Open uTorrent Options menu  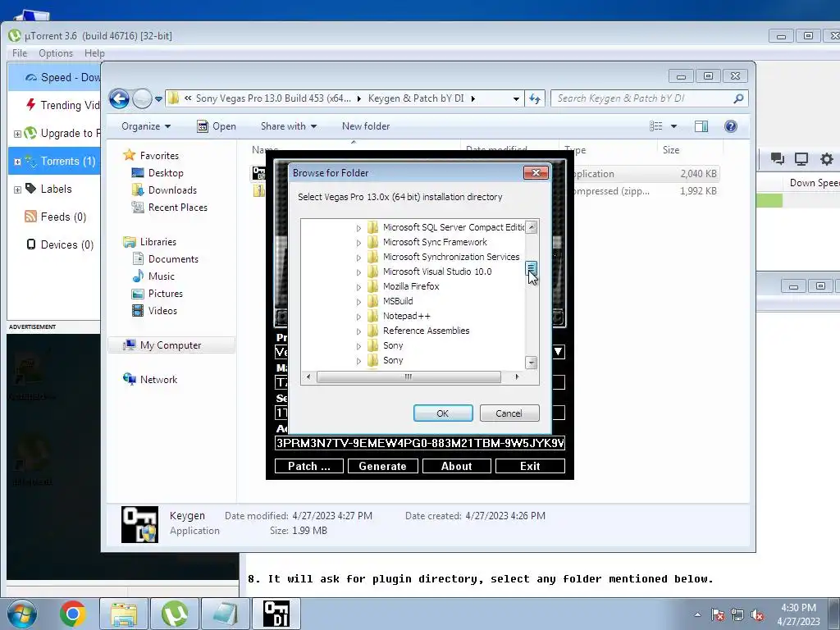tap(56, 53)
